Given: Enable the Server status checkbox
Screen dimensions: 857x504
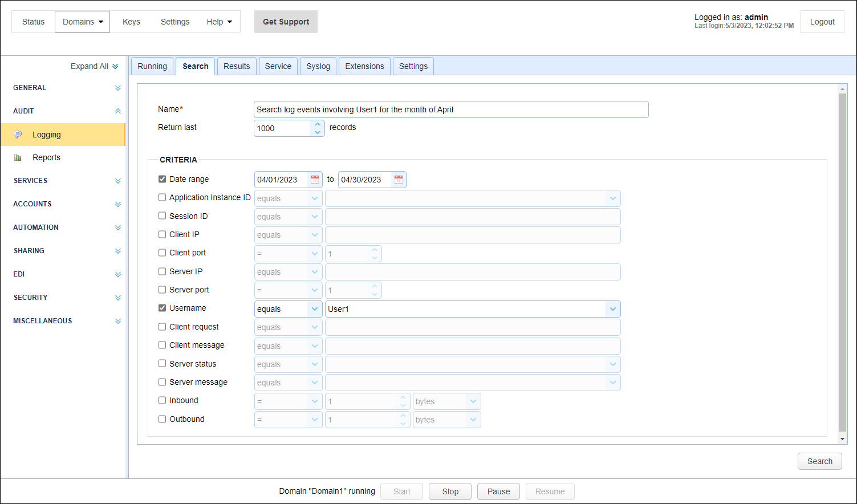Looking at the screenshot, I should click(162, 364).
